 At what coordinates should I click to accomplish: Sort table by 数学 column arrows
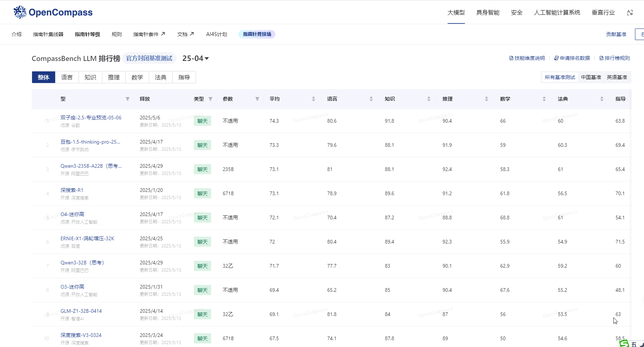[544, 99]
